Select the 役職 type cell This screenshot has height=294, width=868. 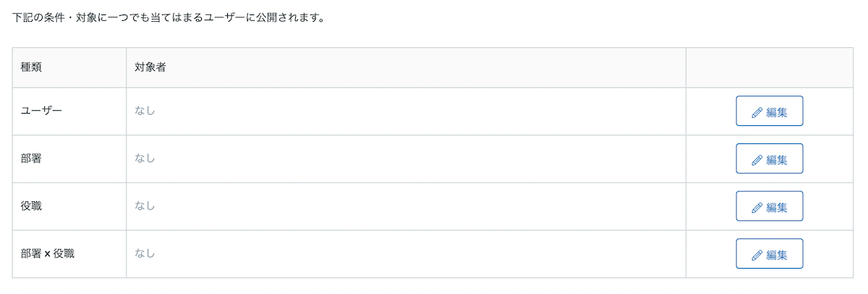(69, 207)
